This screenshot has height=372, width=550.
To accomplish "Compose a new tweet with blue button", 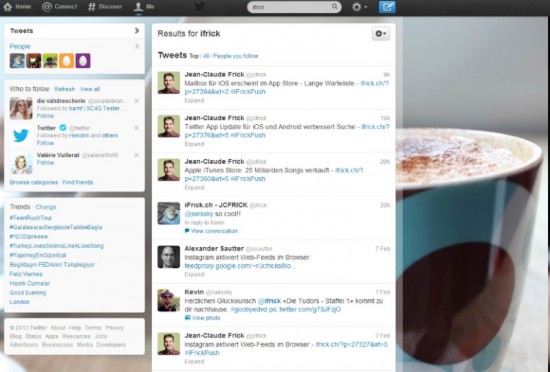I will tap(387, 7).
